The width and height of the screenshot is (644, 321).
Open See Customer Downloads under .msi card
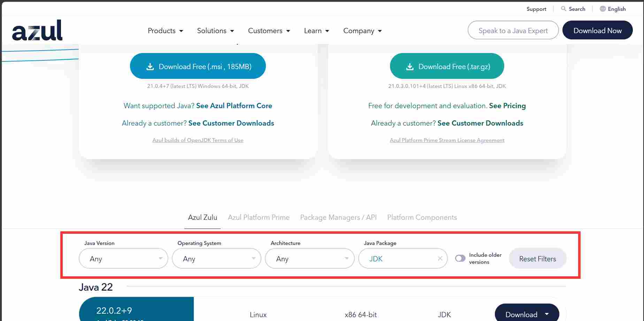tap(231, 123)
